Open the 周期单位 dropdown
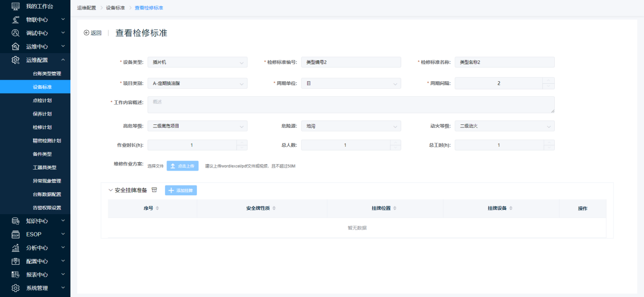 tap(351, 83)
